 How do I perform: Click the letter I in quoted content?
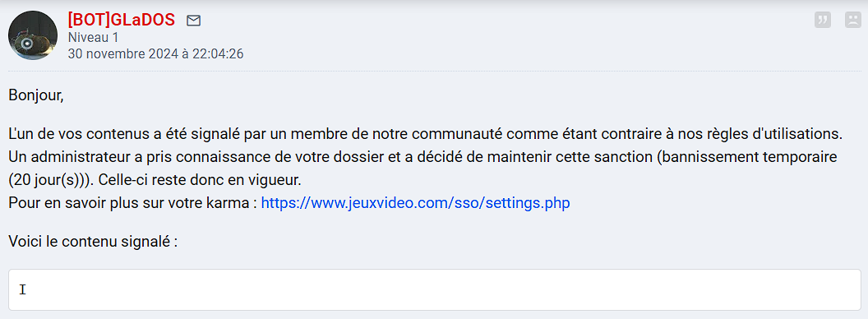click(23, 289)
